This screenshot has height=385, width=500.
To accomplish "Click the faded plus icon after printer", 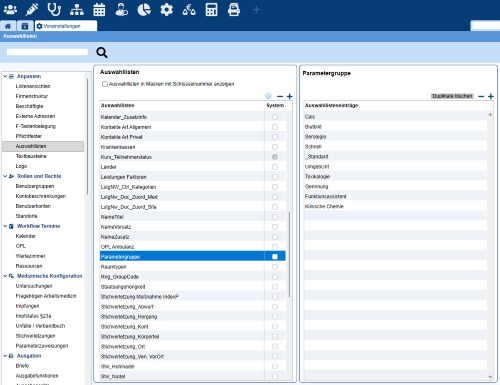I will [256, 10].
